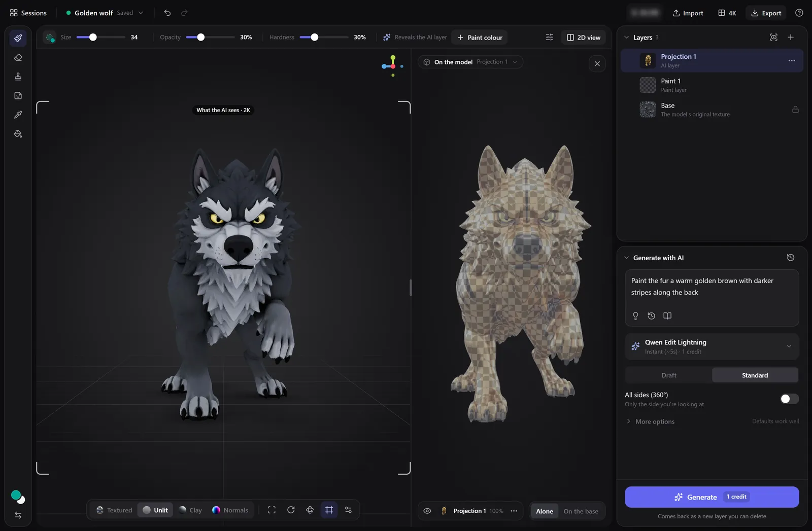Toggle the grid display button
Screen dimensions: 812x531
[x=329, y=510]
